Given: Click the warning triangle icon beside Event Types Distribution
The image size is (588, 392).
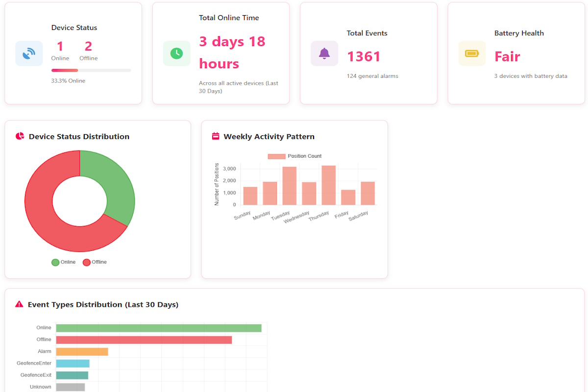Looking at the screenshot, I should click(x=19, y=304).
